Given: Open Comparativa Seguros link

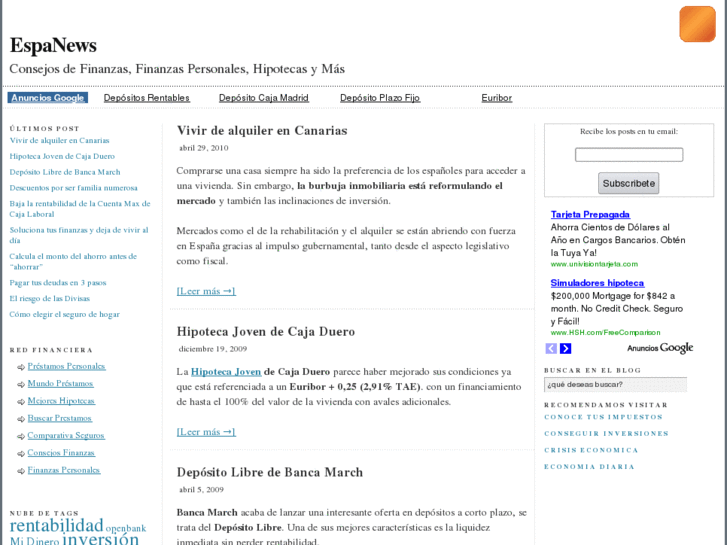Looking at the screenshot, I should (66, 436).
